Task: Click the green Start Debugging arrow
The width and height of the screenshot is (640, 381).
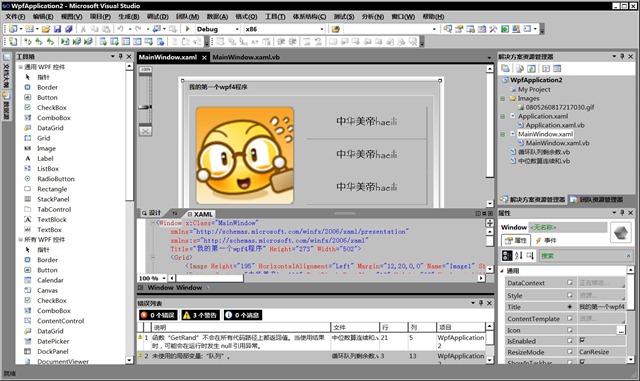Action: 187,29
